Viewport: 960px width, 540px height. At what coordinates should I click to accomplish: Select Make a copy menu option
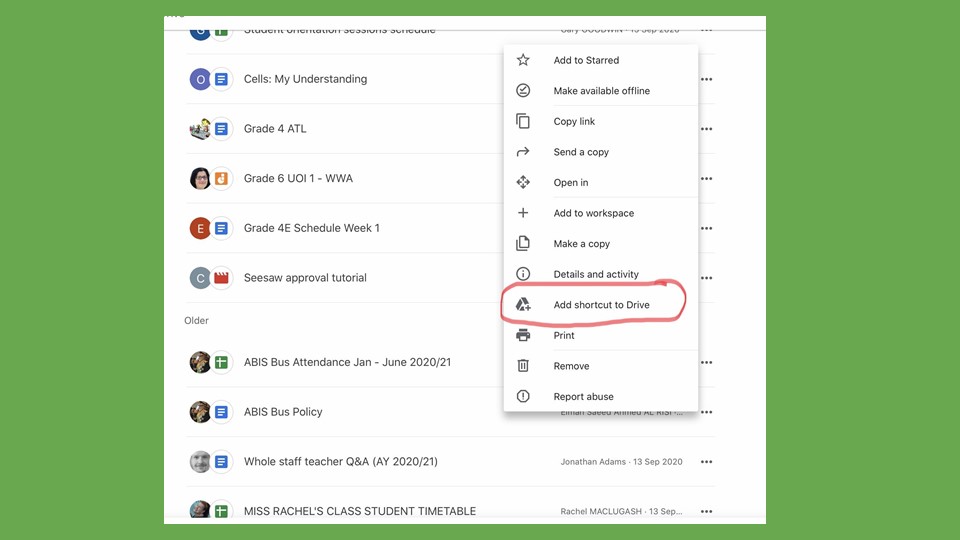point(581,244)
